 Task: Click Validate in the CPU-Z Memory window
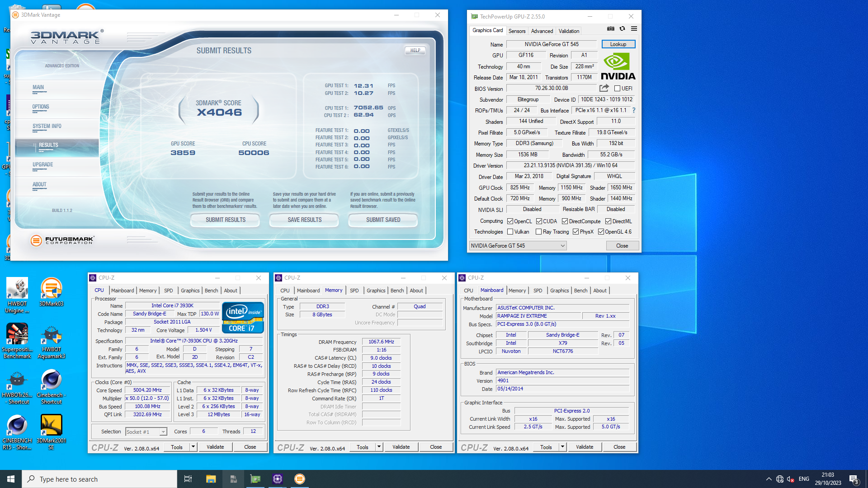coord(401,447)
